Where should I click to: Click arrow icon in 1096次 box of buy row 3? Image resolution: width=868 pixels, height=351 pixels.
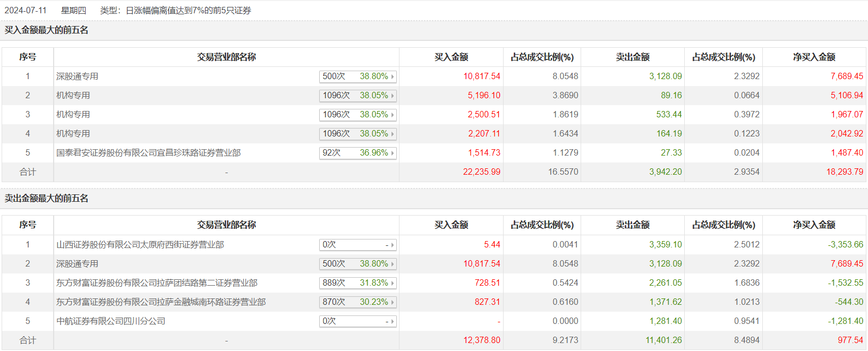pos(393,115)
